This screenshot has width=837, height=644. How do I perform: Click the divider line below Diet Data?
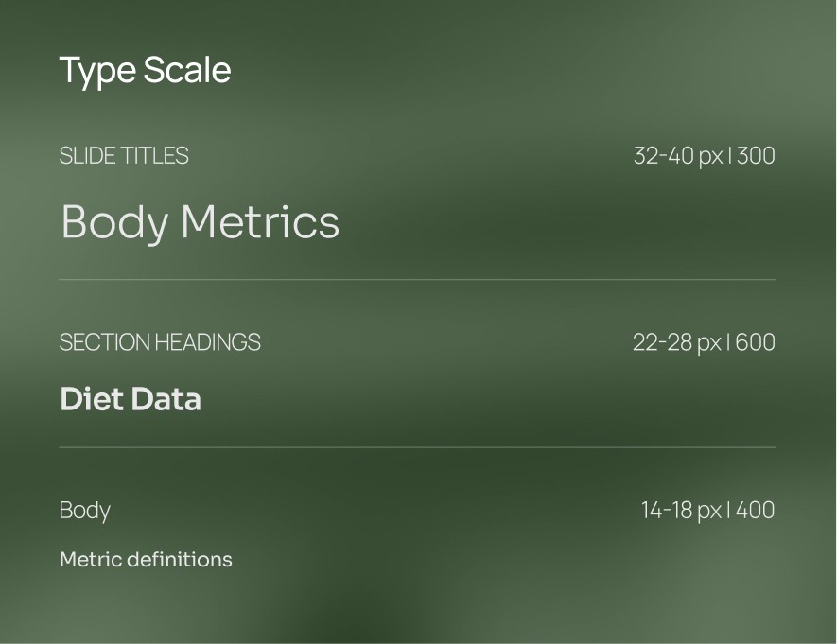(417, 447)
